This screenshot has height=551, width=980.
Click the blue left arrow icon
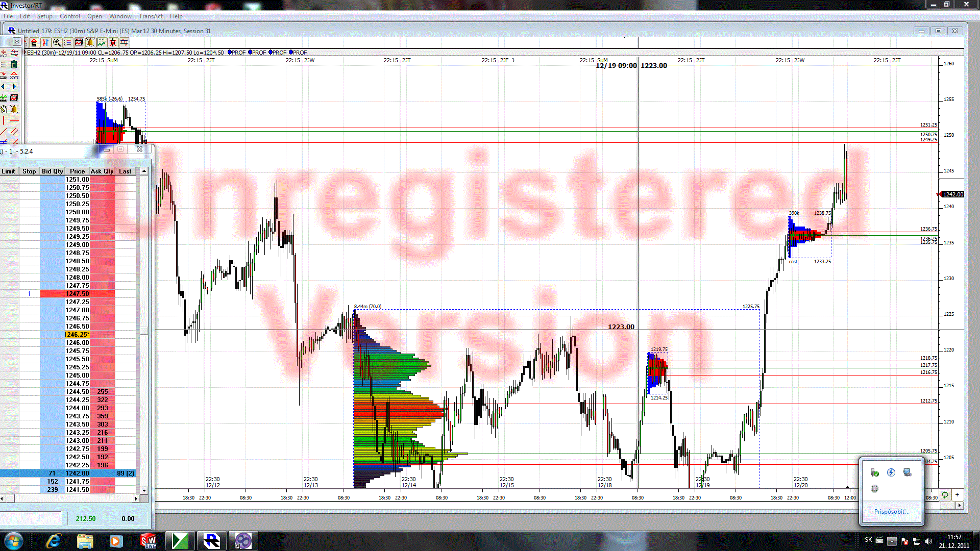click(4, 87)
